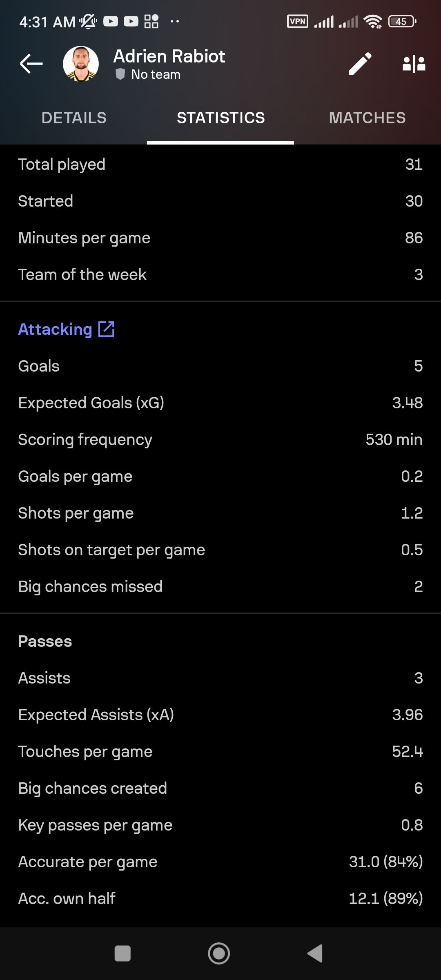
Task: Open the player comparison icon
Action: (x=414, y=64)
